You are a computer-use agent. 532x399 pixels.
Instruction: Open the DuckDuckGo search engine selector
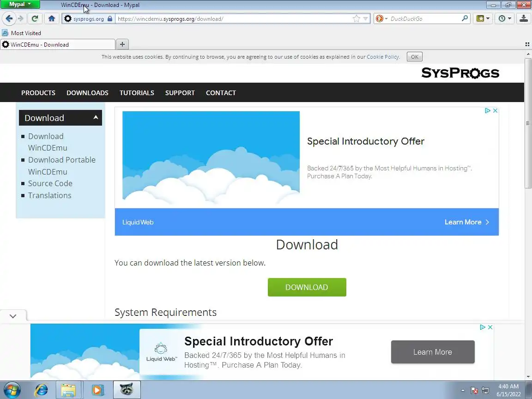[381, 18]
